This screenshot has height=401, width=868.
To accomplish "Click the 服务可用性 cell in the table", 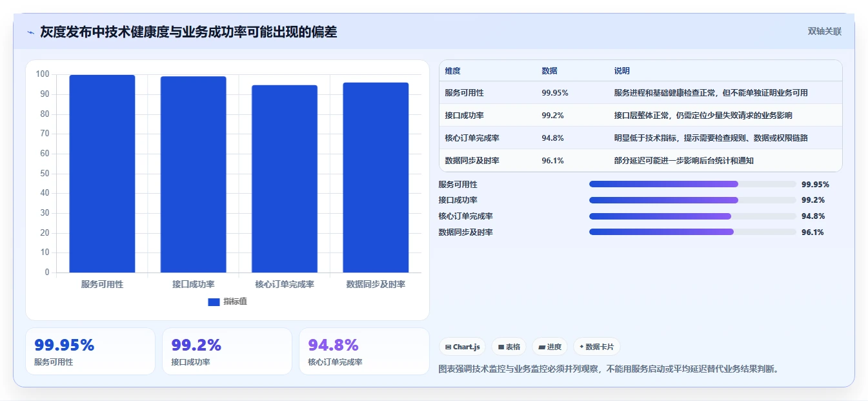I will click(464, 93).
